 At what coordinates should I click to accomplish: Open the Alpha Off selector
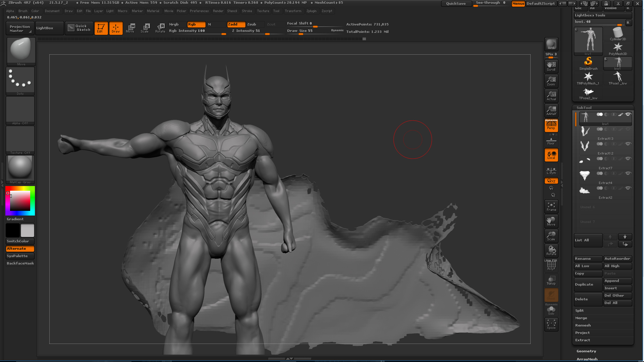pyautogui.click(x=20, y=111)
